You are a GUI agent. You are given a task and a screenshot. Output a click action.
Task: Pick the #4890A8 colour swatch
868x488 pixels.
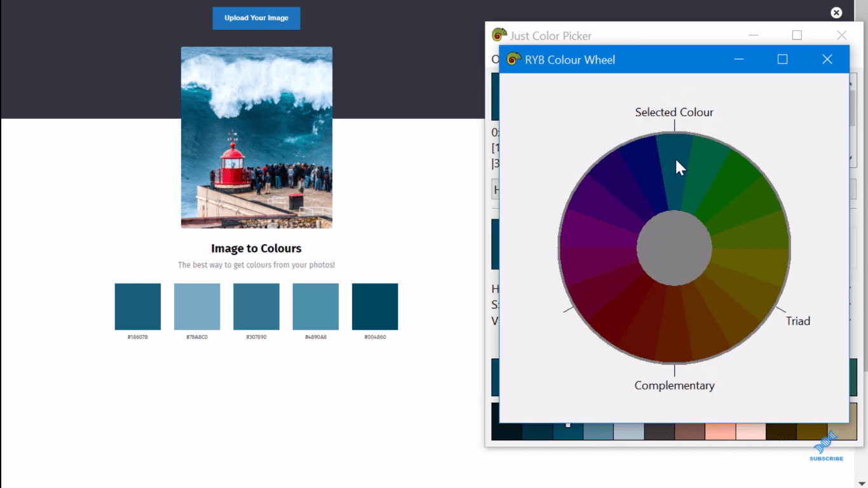(x=316, y=306)
